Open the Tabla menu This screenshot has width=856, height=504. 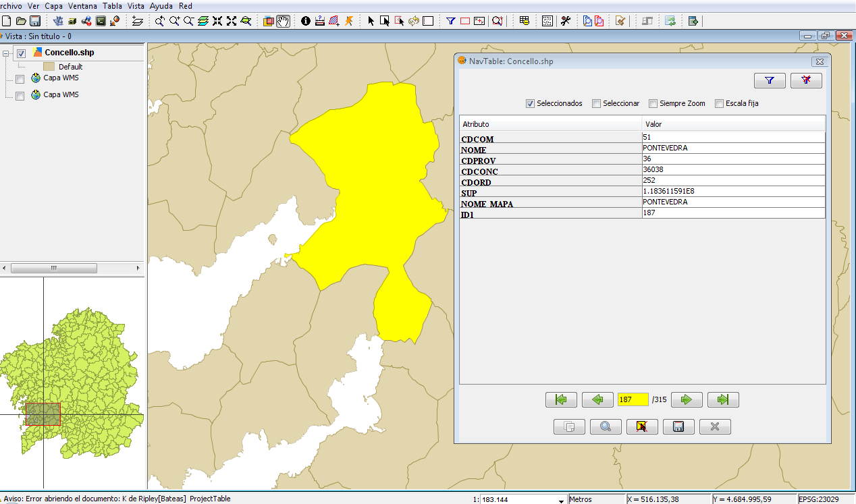(x=112, y=5)
